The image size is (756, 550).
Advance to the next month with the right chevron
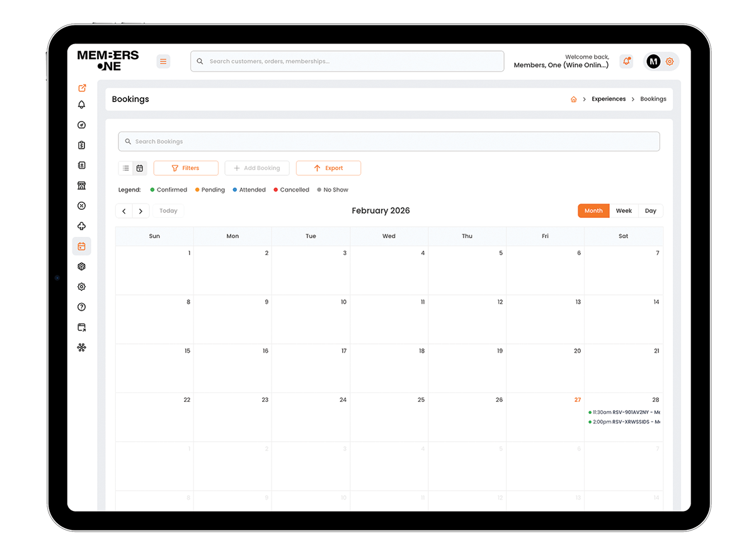click(141, 212)
